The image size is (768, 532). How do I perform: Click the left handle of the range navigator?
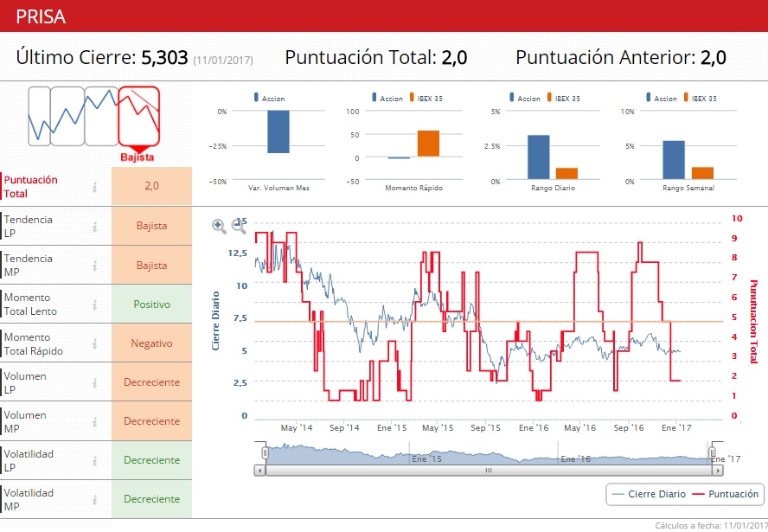click(265, 452)
